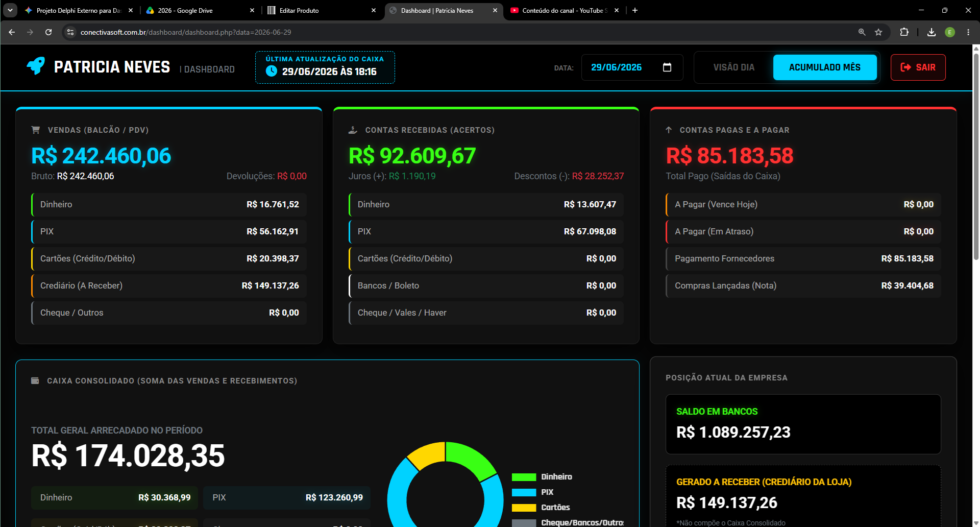This screenshot has height=527, width=980.
Task: Click Juros value R$ 1.190,19
Action: coord(412,176)
